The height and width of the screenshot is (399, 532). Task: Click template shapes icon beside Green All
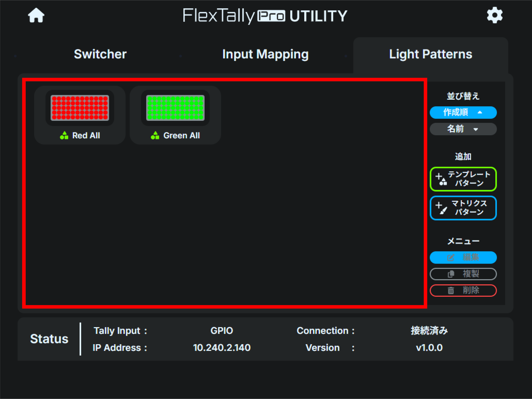tap(155, 136)
